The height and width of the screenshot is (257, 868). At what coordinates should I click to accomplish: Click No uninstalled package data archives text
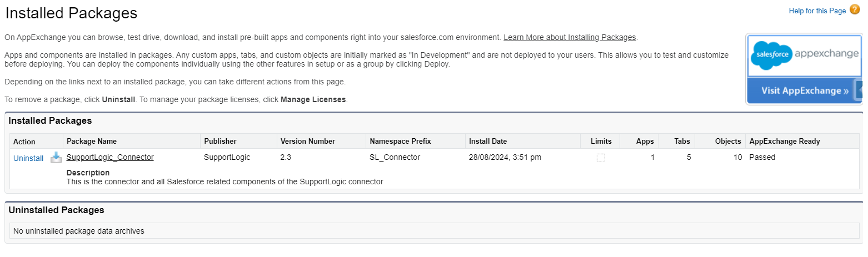coord(79,231)
